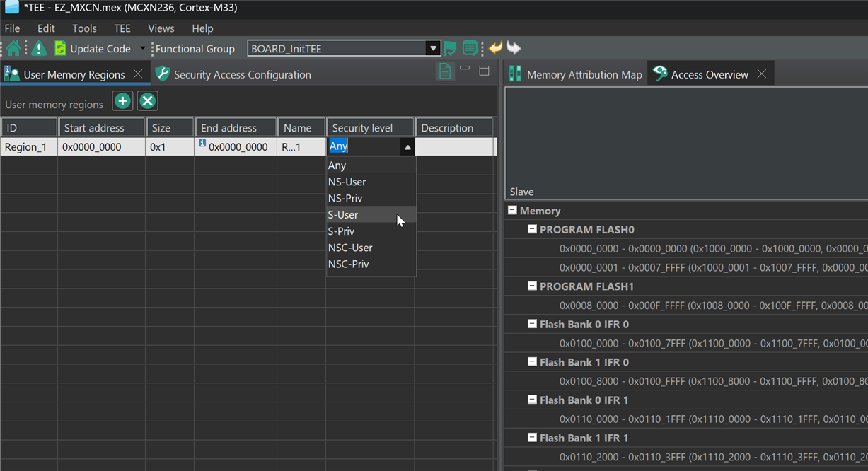Open the TEE menu
The width and height of the screenshot is (868, 471).
122,28
